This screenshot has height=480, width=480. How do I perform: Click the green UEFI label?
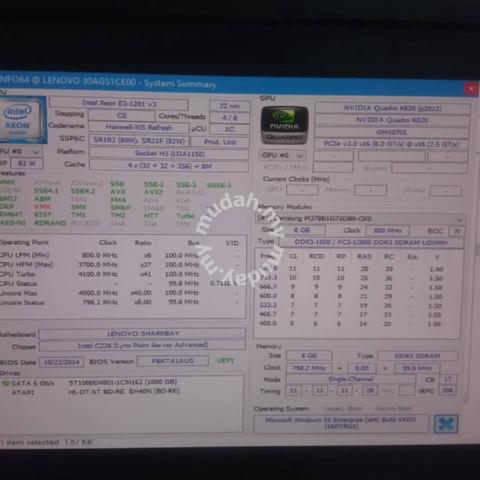tap(225, 360)
